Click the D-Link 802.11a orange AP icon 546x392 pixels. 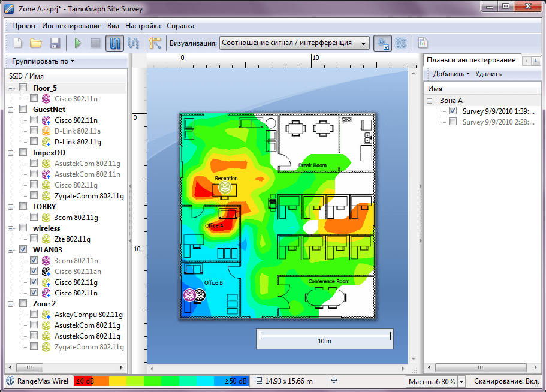46,131
